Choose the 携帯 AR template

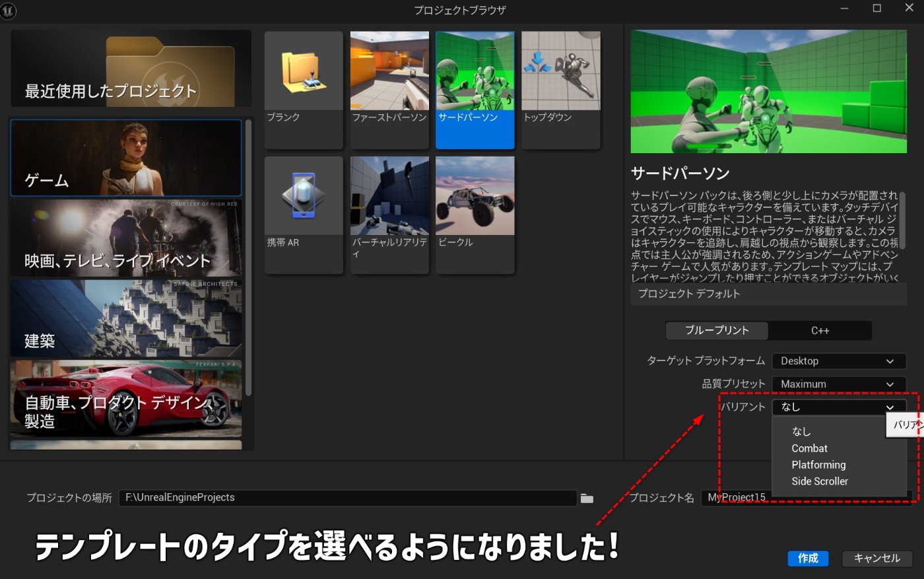pos(304,215)
